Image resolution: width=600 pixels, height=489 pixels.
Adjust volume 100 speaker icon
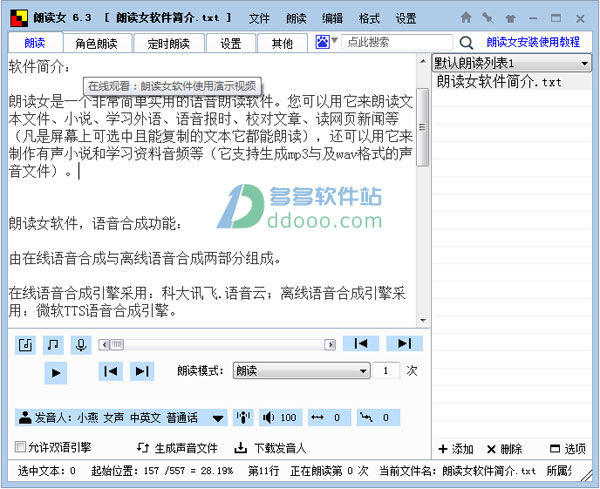pos(268,417)
